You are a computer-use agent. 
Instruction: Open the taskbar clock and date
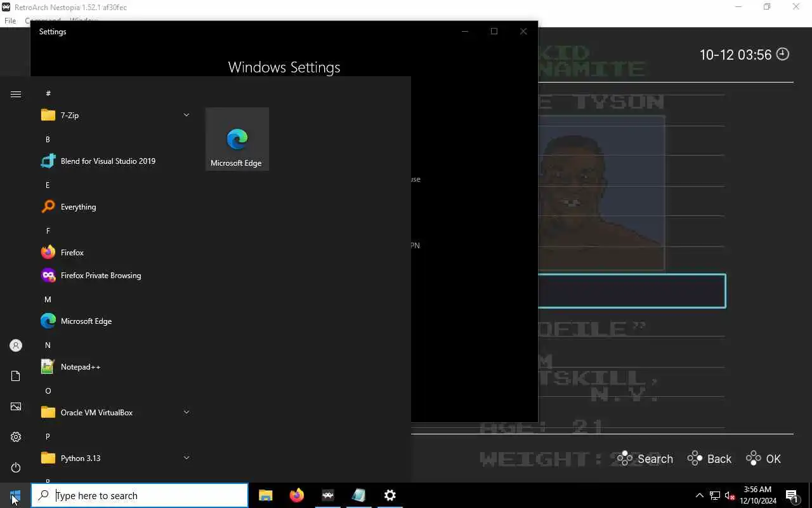[757, 495]
